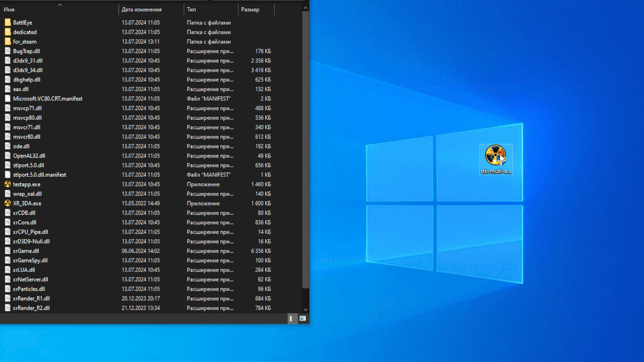644x362 pixels.
Task: Click the OpenAL32.dll file icon
Action: point(8,156)
